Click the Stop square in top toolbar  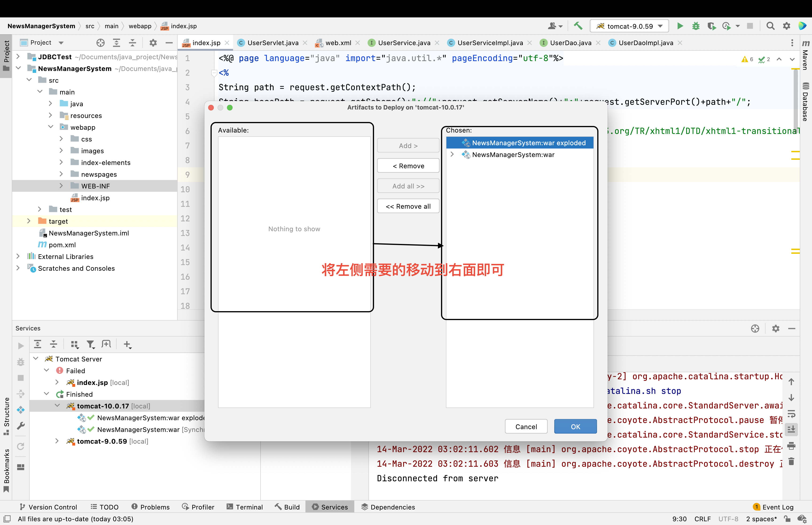pyautogui.click(x=750, y=26)
